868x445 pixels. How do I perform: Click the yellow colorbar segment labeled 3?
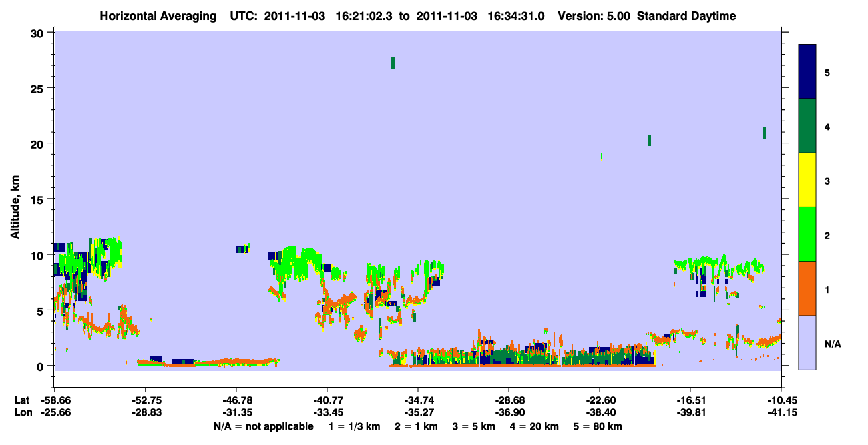807,180
